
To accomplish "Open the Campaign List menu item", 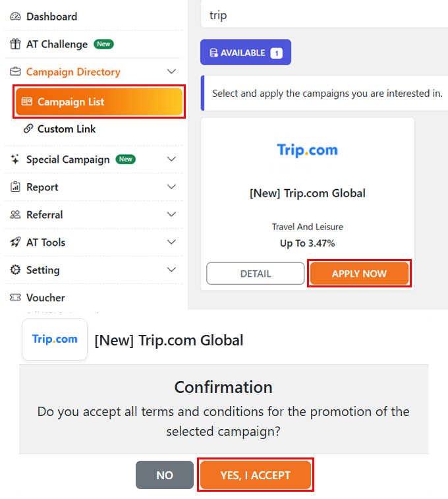I will (x=99, y=102).
